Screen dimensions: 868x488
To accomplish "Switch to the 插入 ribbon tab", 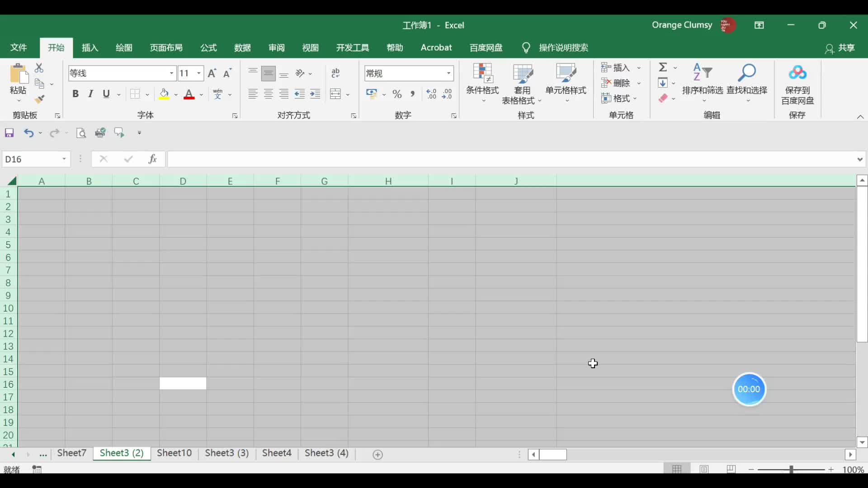I will click(89, 48).
